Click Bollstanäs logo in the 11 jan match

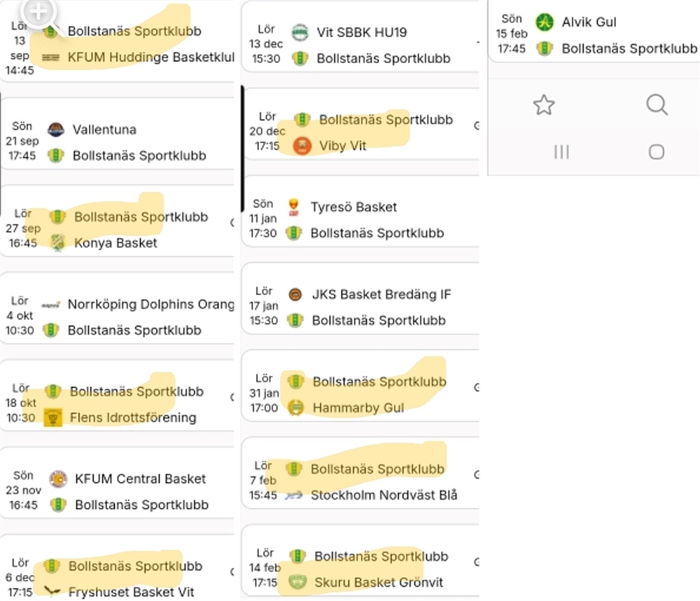click(293, 233)
